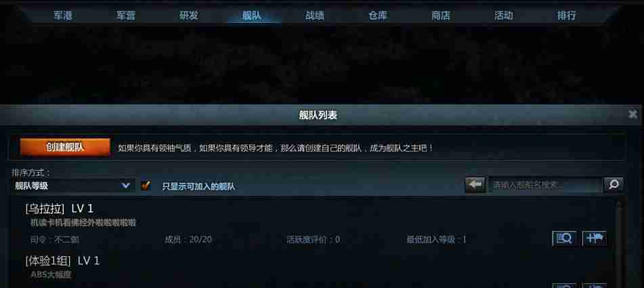This screenshot has width=644, height=288.
Task: Click the search magnifier icon
Action: (x=614, y=185)
